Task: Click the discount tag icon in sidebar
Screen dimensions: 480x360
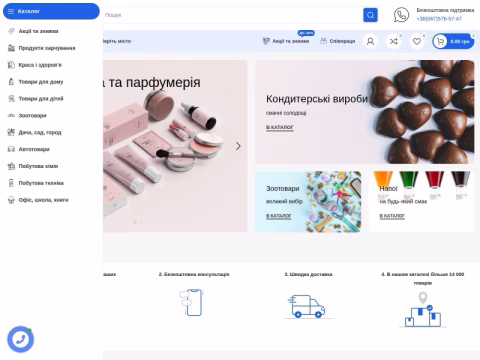Action: point(11,31)
